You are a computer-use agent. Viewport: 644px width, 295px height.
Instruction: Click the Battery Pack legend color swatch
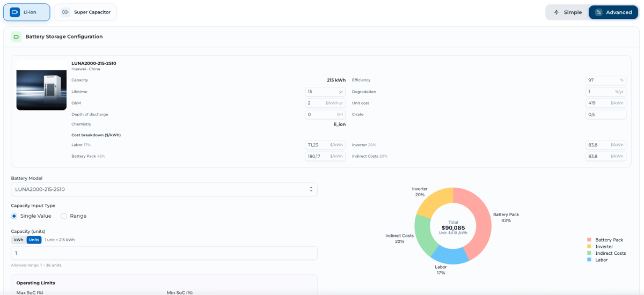(589, 240)
